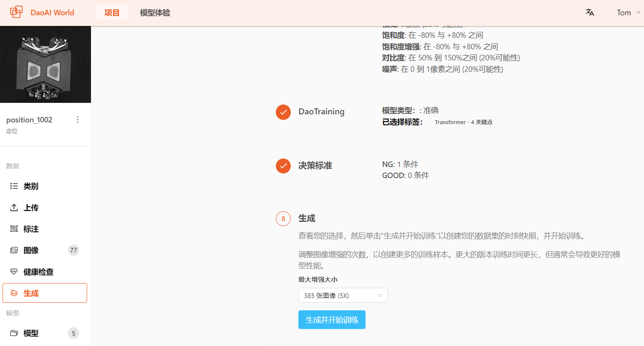Click the 决策标准 completed checkmark icon
The image size is (644, 346).
[x=283, y=166]
